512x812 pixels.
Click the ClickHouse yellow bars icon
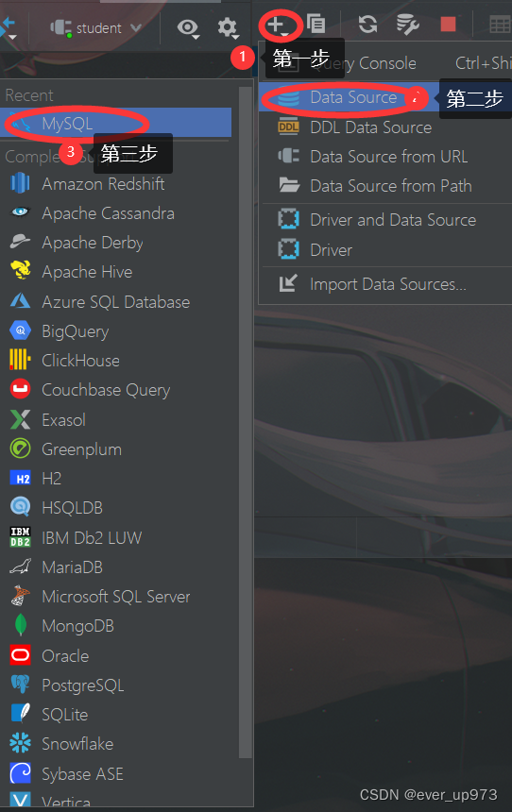click(x=19, y=359)
